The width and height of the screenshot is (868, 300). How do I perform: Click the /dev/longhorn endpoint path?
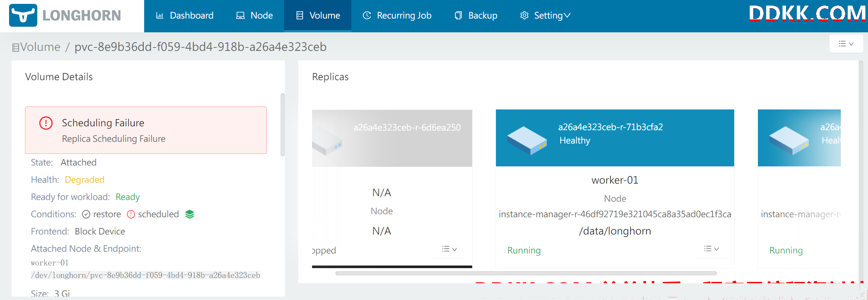(145, 275)
